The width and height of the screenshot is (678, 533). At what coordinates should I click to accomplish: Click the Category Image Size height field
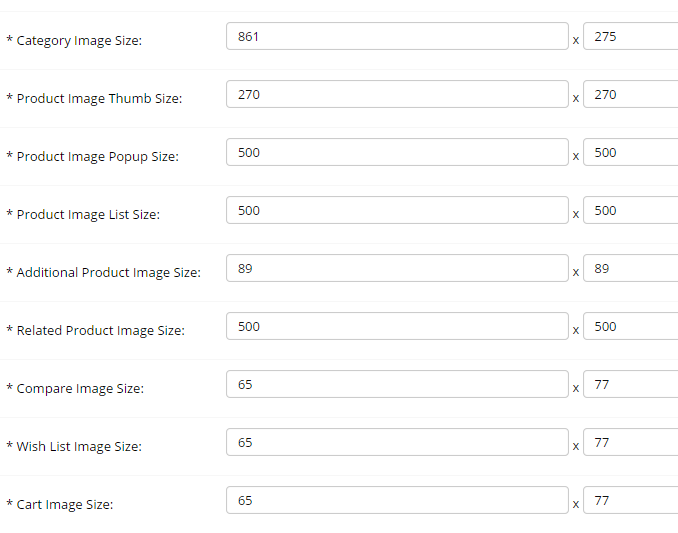(x=631, y=37)
